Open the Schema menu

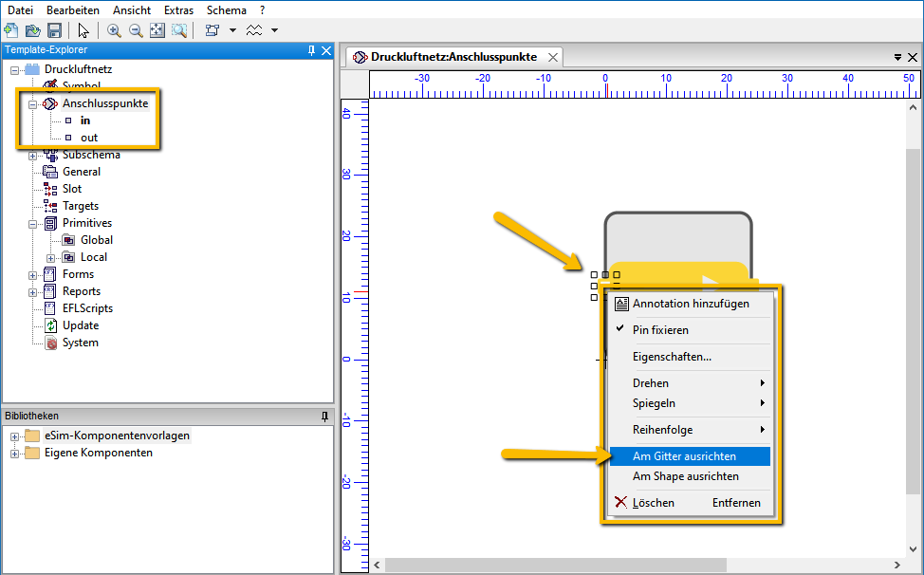pyautogui.click(x=227, y=10)
